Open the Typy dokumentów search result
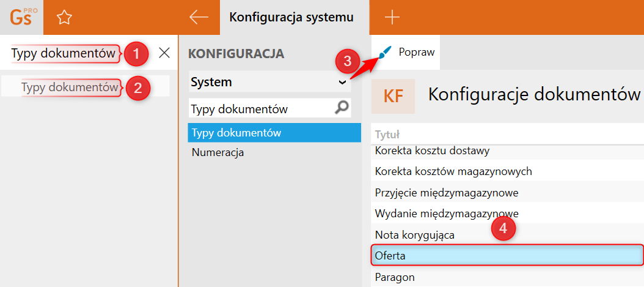 pos(70,88)
